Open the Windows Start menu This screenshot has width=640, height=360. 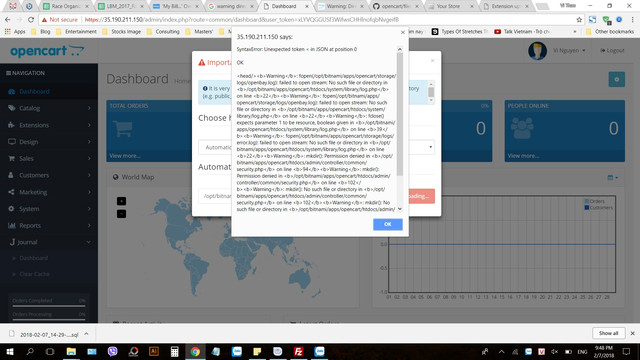pos(10,351)
